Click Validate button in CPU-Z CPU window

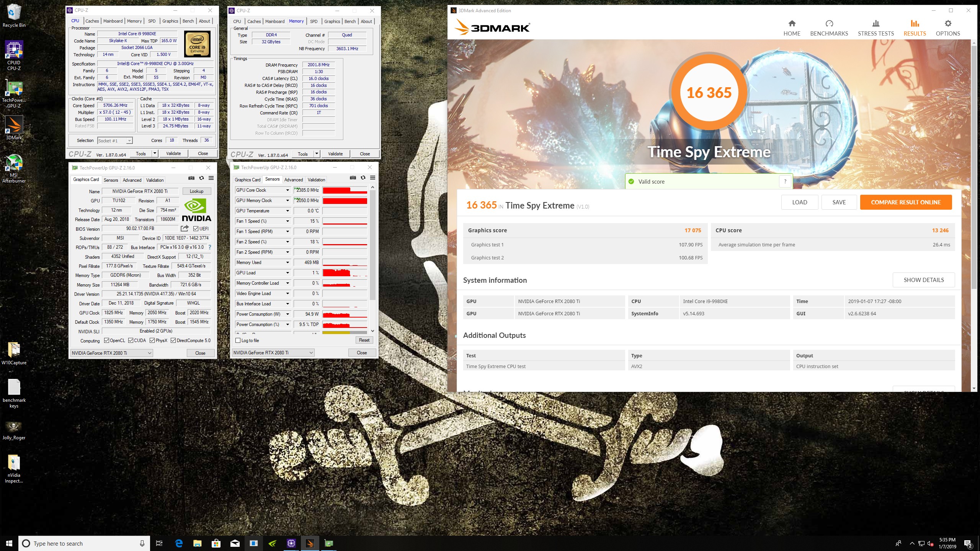tap(173, 153)
